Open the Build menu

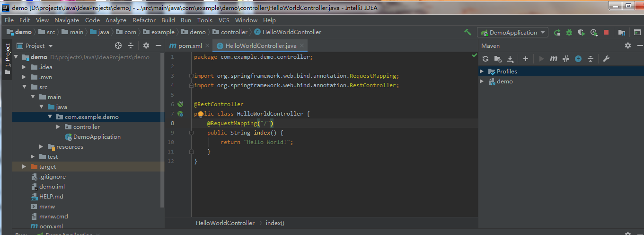point(168,20)
